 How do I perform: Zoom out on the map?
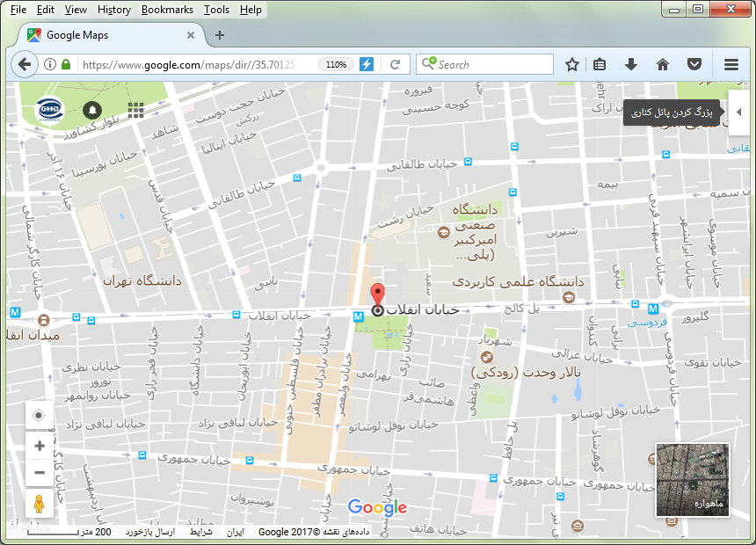[40, 473]
